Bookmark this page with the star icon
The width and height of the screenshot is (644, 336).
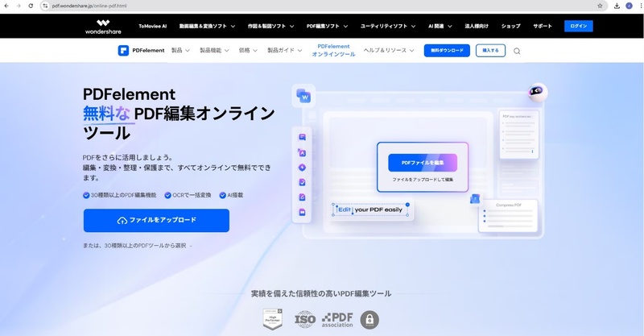coord(600,6)
